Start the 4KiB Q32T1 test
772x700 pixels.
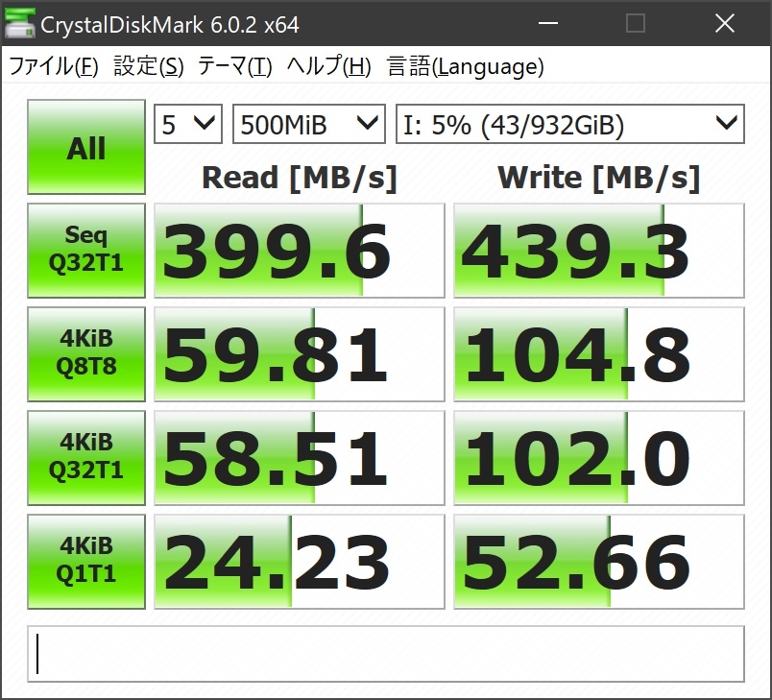[x=86, y=458]
